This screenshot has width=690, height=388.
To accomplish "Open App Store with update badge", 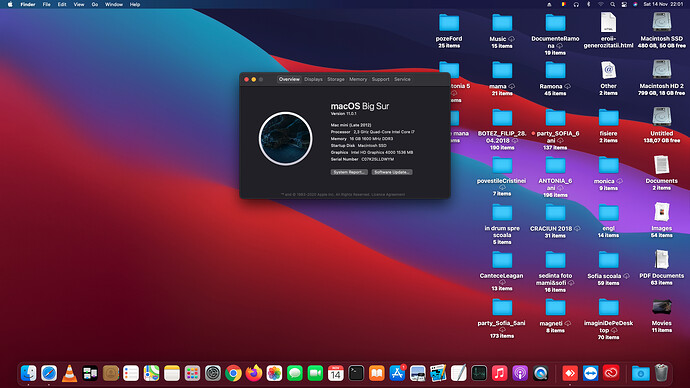I will [397, 373].
